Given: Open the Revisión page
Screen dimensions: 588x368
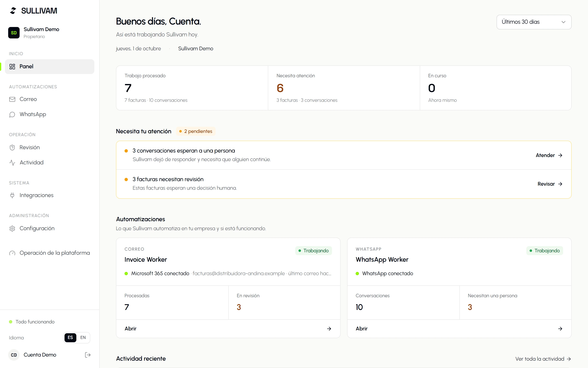Looking at the screenshot, I should click(50, 147).
